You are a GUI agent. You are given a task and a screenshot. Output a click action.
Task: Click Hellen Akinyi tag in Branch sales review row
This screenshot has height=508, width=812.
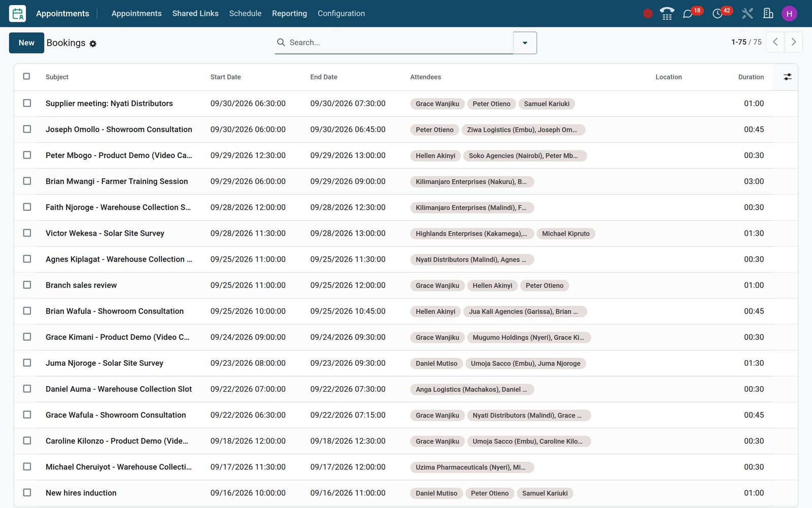coord(492,285)
